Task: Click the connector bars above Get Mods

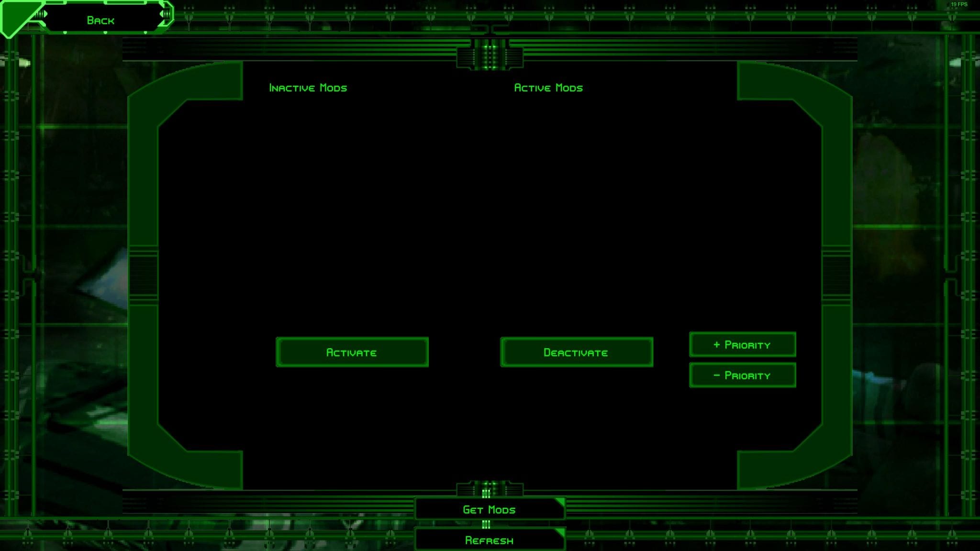Action: 486,493
